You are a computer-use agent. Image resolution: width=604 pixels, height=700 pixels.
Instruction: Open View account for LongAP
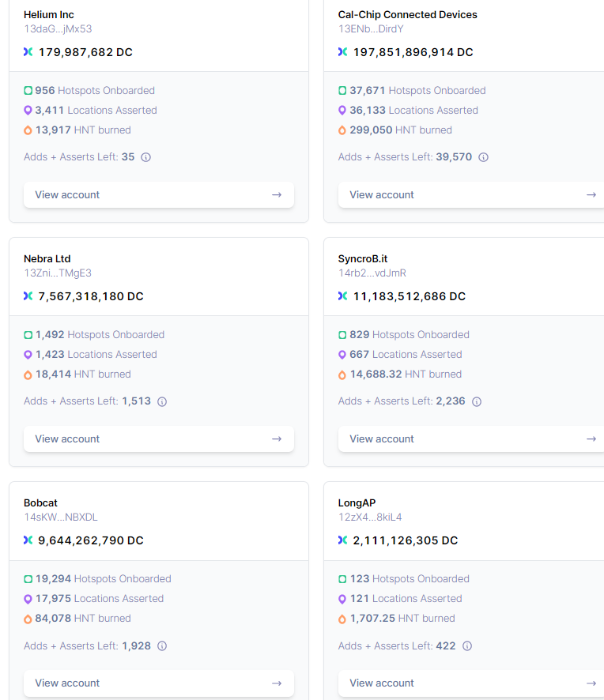click(x=471, y=683)
